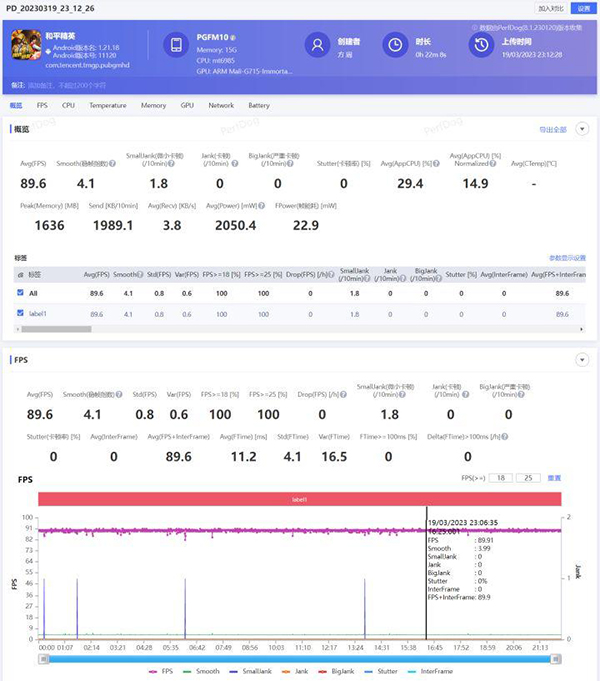Click the creator user avatar icon
The image size is (600, 681).
pos(318,46)
